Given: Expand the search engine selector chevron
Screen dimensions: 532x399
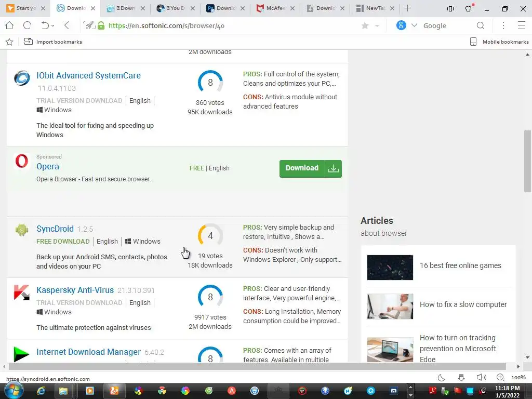Looking at the screenshot, I should (414, 25).
